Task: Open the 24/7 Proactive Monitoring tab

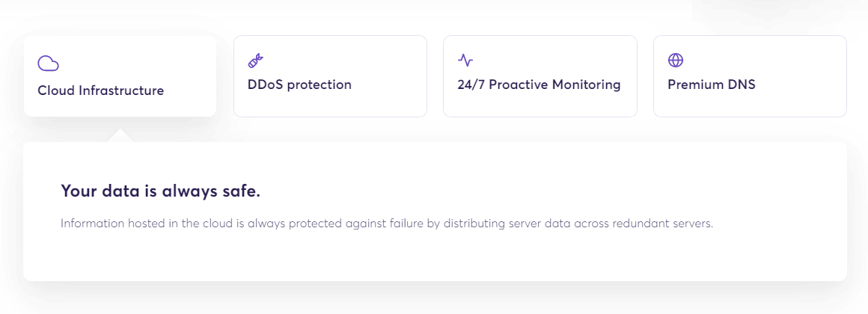Action: 539,84
